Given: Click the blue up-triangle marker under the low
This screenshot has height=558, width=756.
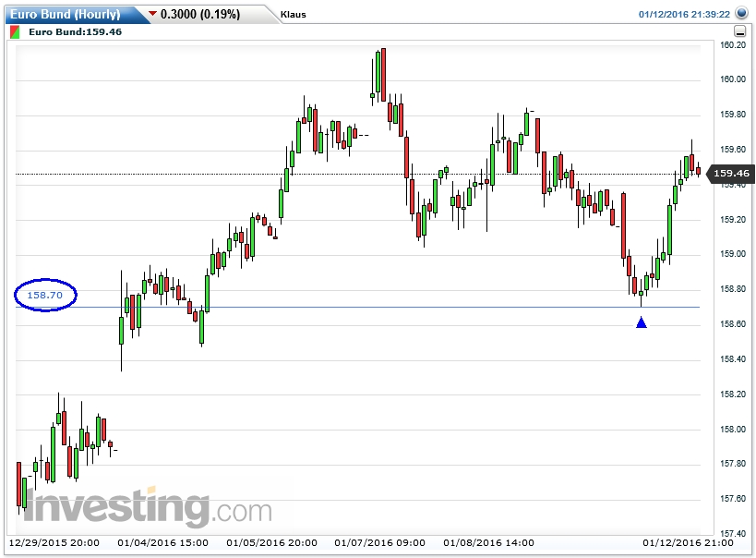Looking at the screenshot, I should pos(642,321).
